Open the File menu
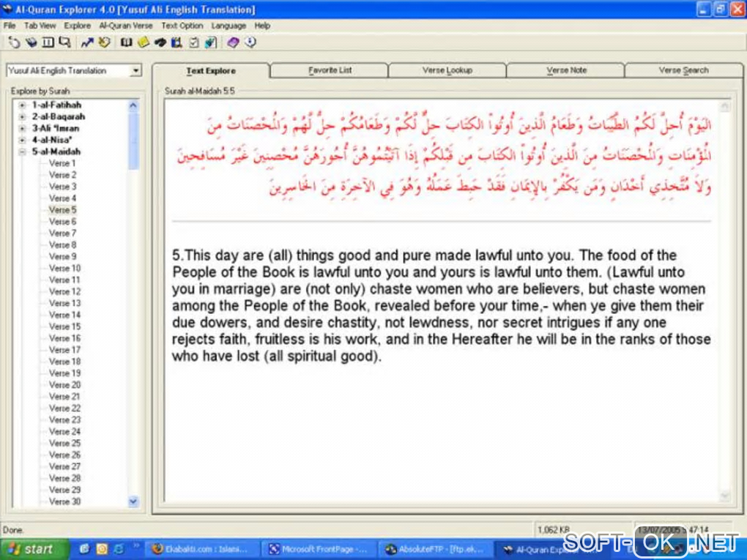This screenshot has width=747, height=560. point(10,26)
